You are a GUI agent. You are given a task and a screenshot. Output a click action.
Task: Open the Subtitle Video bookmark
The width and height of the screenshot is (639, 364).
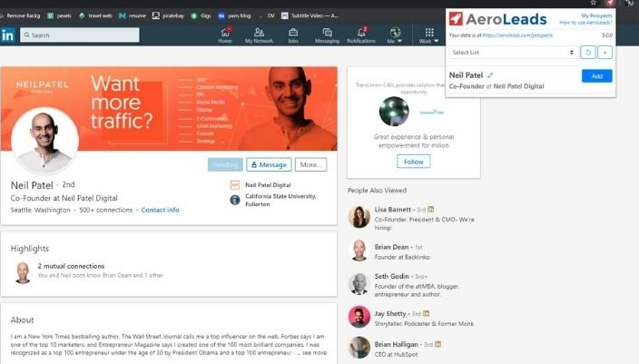pos(310,16)
